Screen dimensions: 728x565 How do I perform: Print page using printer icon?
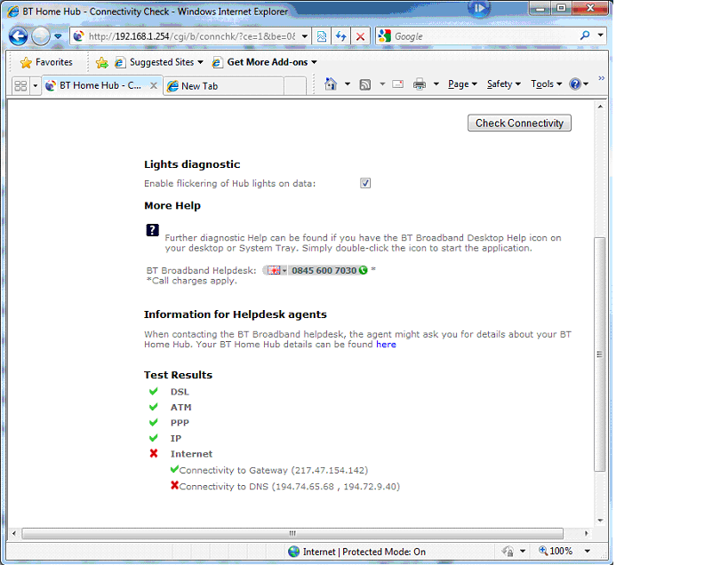(x=420, y=84)
